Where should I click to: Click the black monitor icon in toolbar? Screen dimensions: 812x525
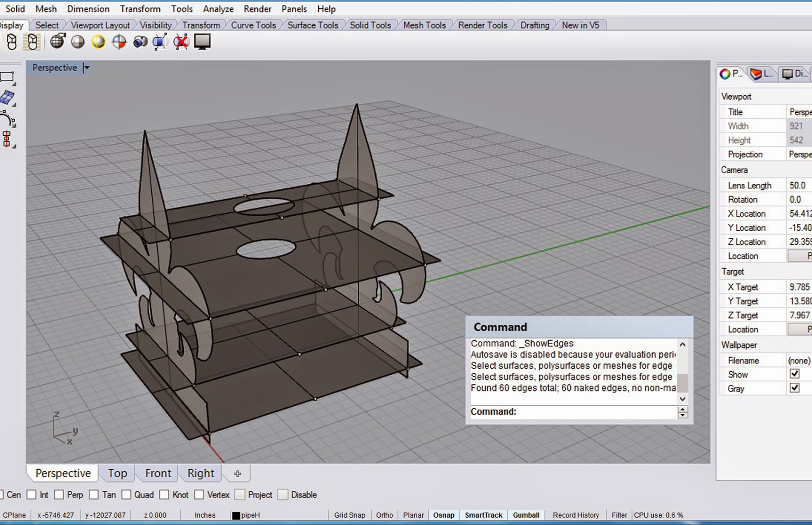202,42
